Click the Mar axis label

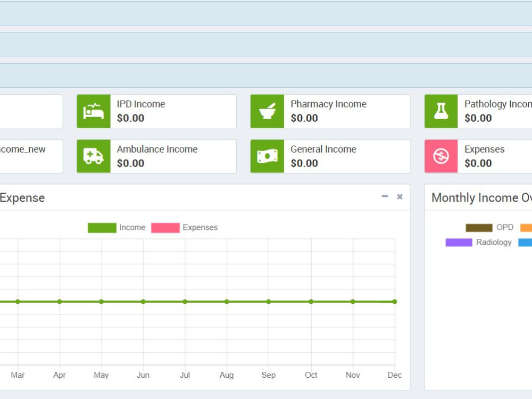[18, 375]
